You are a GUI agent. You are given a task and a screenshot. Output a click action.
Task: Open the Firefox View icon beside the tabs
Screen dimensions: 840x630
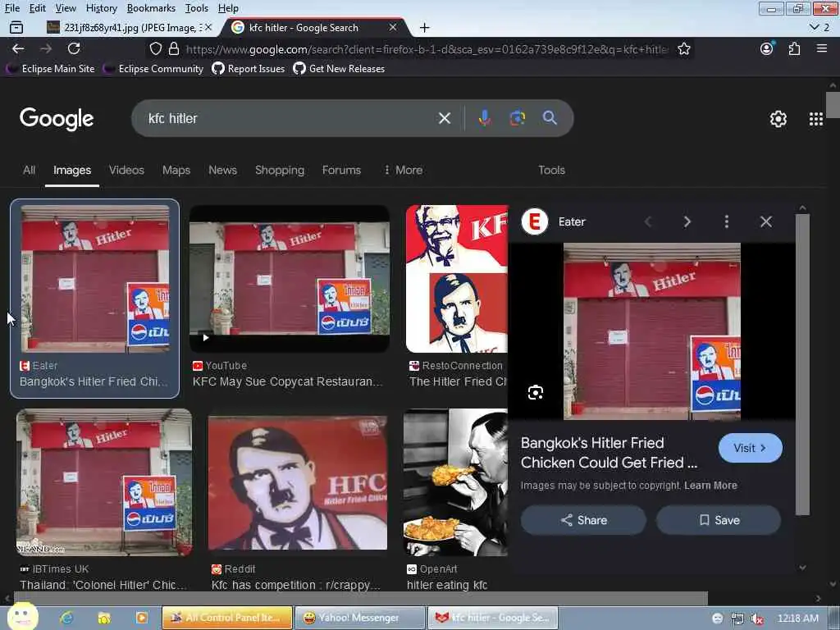pyautogui.click(x=16, y=27)
